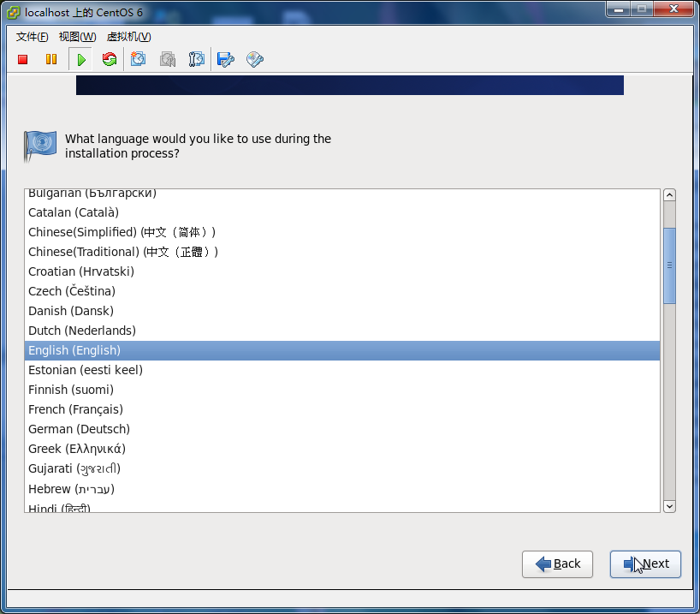This screenshot has width=700, height=614.
Task: Click the green Power On play icon
Action: 80,60
